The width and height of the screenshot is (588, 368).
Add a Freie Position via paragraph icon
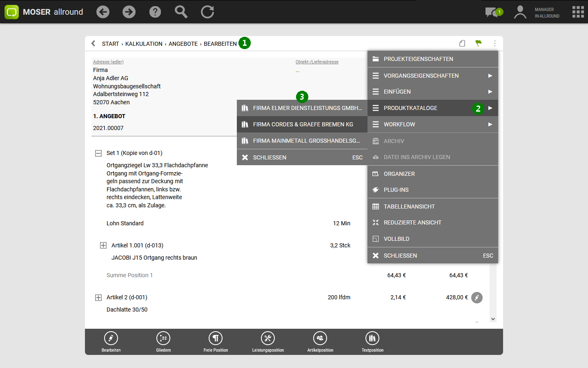point(216,339)
